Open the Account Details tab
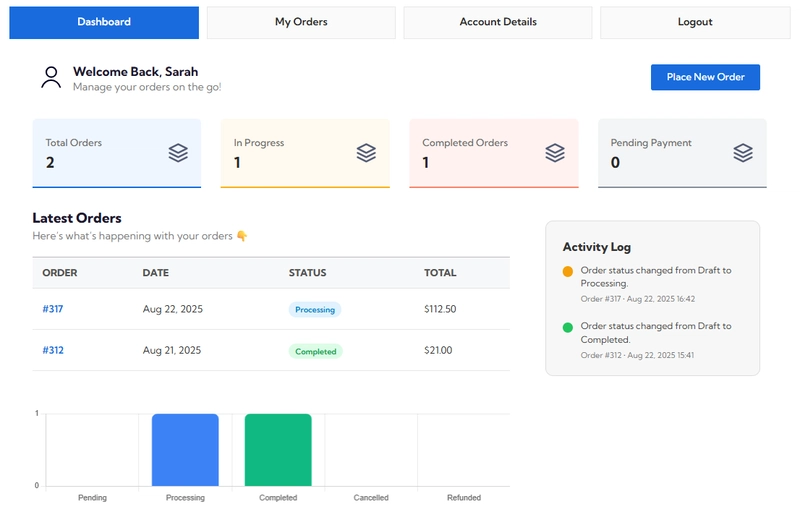800x512 pixels. click(x=498, y=22)
